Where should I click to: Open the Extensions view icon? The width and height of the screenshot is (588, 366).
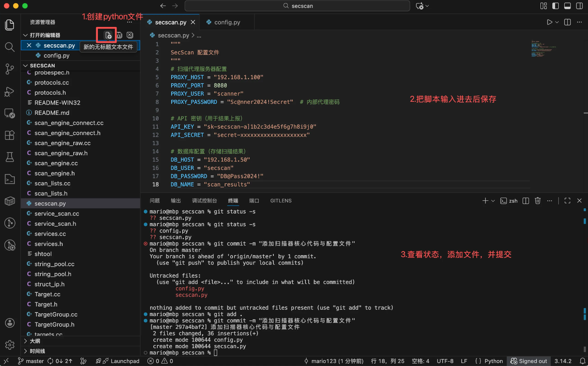10,135
